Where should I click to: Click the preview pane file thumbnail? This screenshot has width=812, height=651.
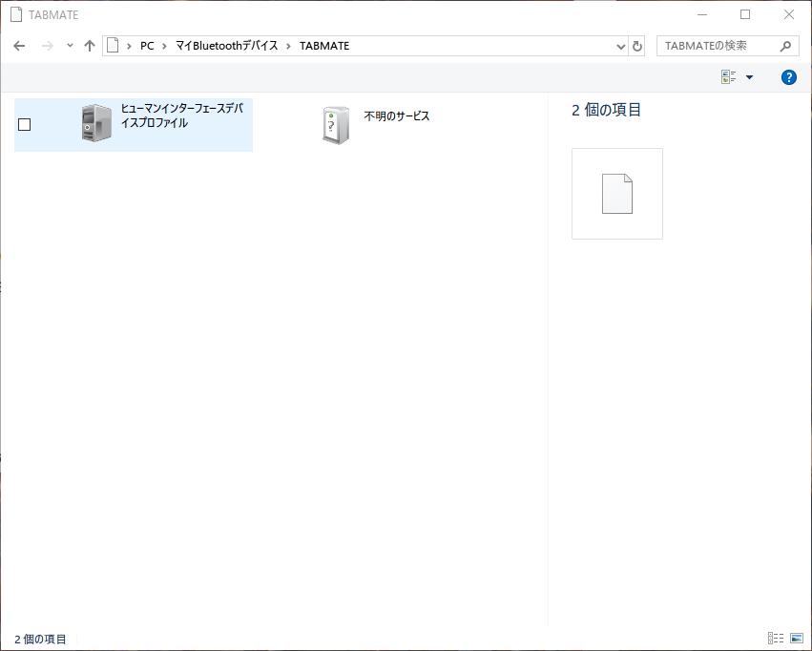[x=617, y=194]
